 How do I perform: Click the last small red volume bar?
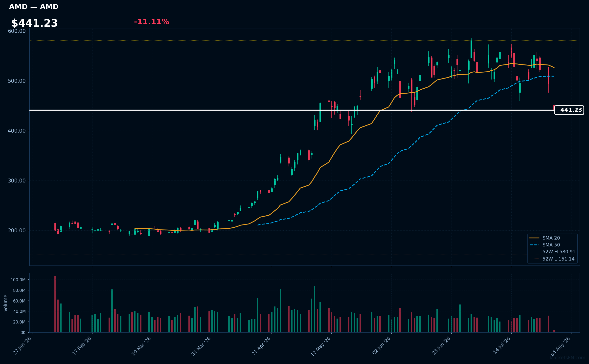point(554,331)
